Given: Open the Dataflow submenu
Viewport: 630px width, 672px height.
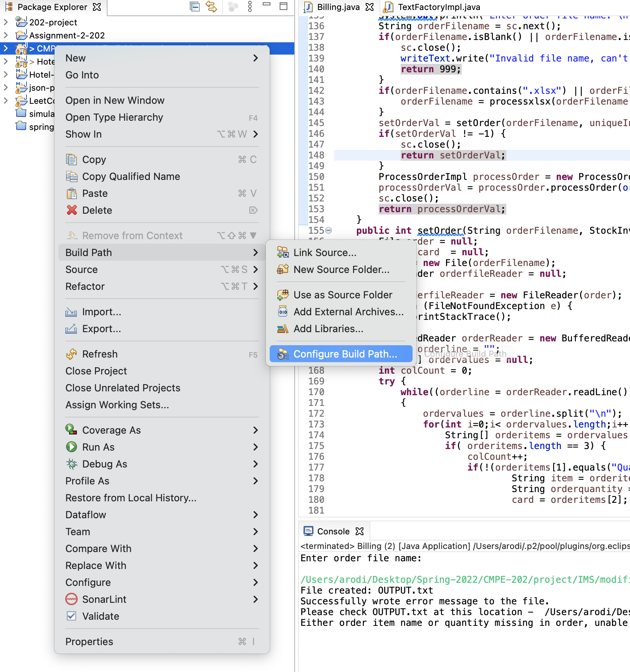Looking at the screenshot, I should point(162,515).
